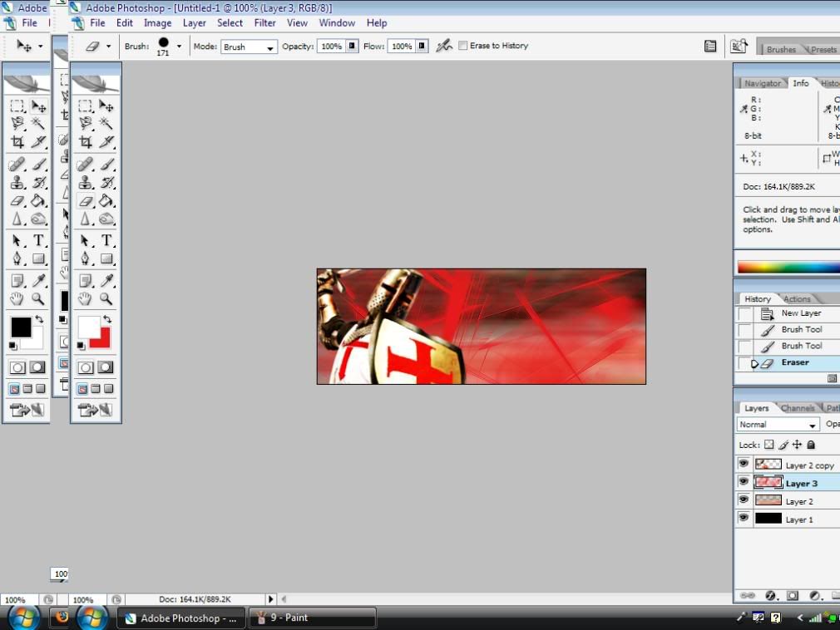Select Crop tool in front Photoshop toolbox
This screenshot has height=630, width=840.
click(x=86, y=142)
